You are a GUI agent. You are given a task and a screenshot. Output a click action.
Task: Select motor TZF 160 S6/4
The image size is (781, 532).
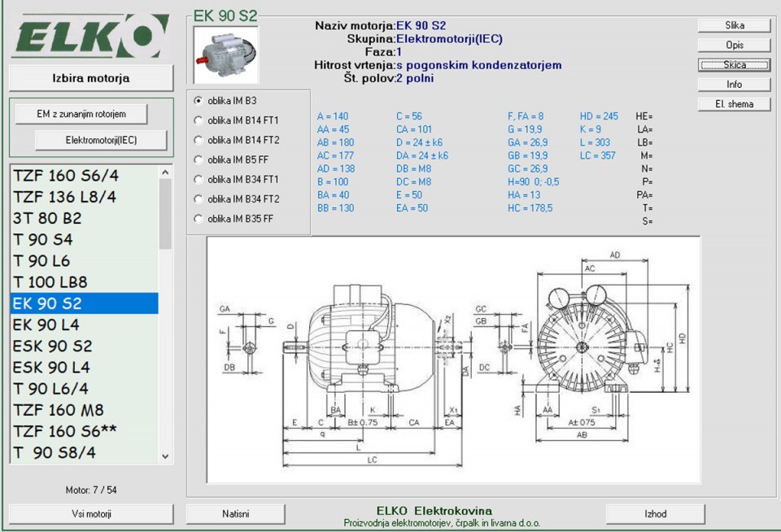click(84, 176)
